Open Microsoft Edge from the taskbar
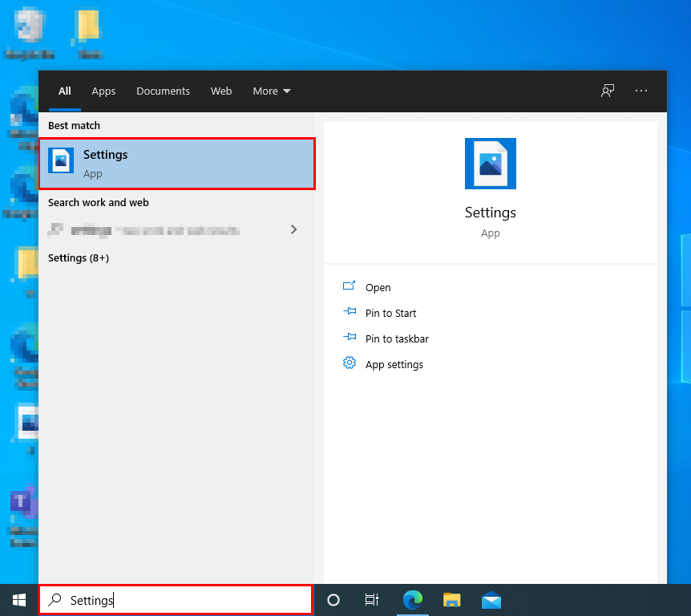Image resolution: width=691 pixels, height=616 pixels. pos(413,600)
